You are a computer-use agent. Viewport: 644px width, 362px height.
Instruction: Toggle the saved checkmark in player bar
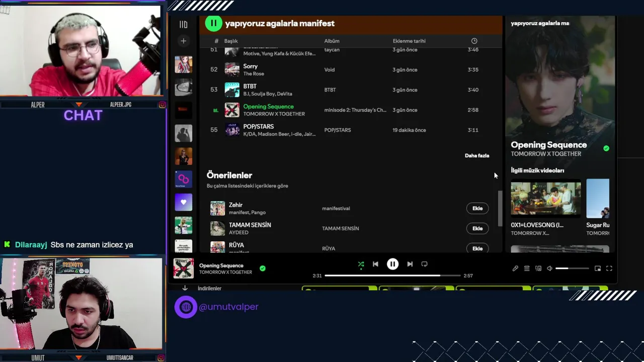pos(262,268)
